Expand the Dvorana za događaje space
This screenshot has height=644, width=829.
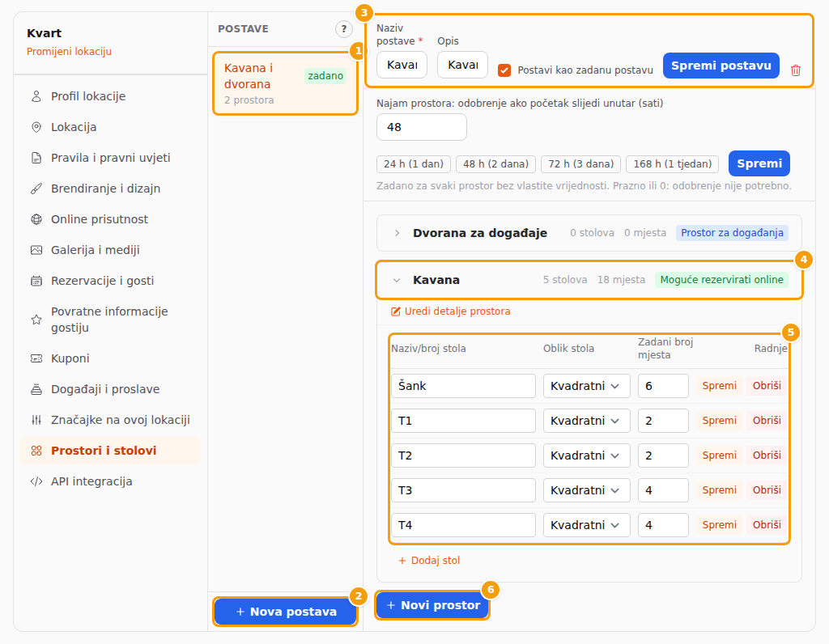click(x=397, y=233)
